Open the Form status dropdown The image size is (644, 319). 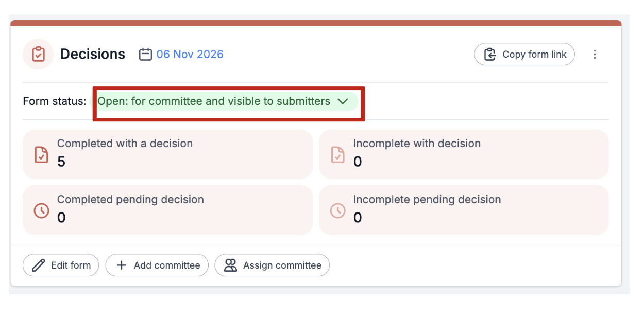click(225, 101)
